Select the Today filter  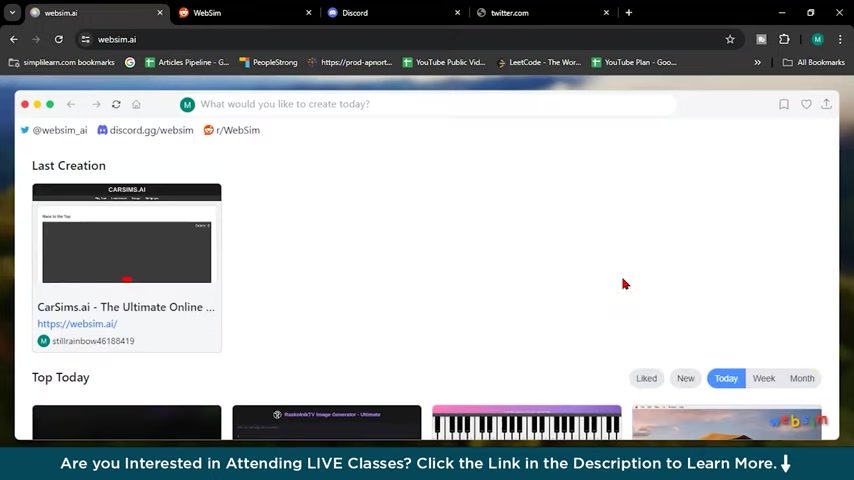726,378
